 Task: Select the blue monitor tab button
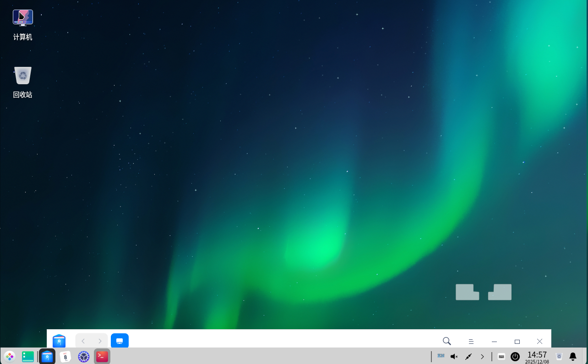click(120, 341)
